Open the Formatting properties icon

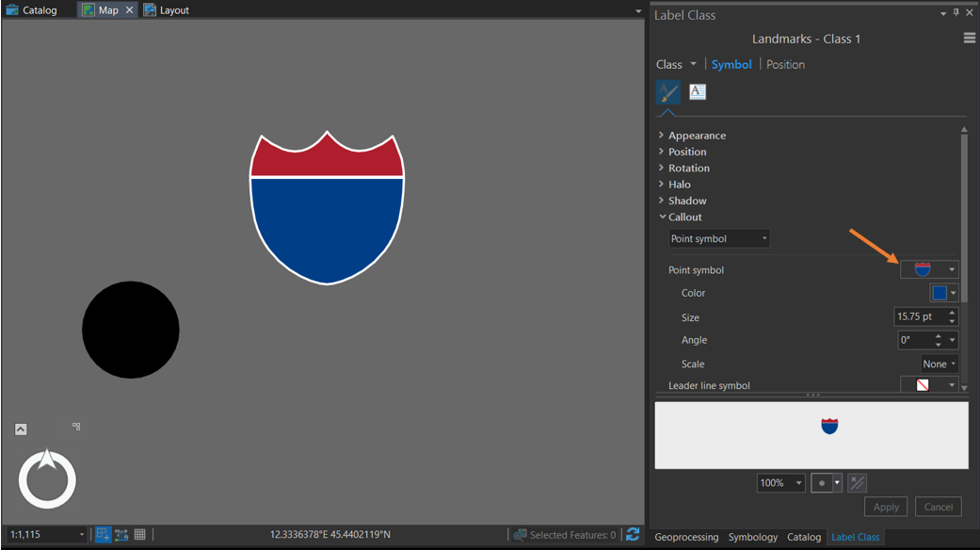[x=698, y=92]
